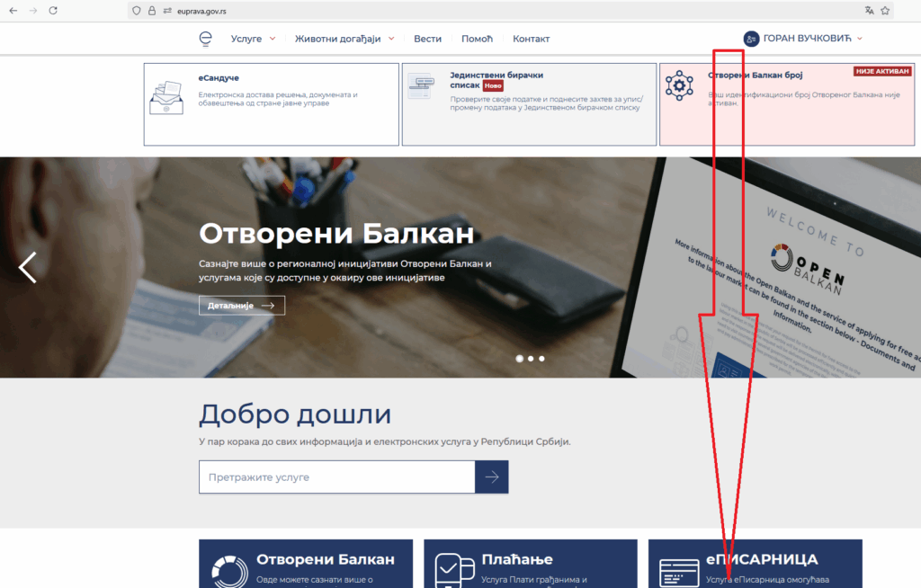Select the first carousel dot

pos(519,359)
